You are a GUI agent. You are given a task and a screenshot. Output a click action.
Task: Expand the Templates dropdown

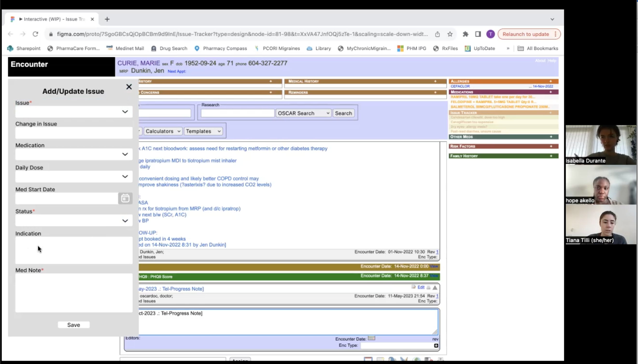tap(203, 131)
